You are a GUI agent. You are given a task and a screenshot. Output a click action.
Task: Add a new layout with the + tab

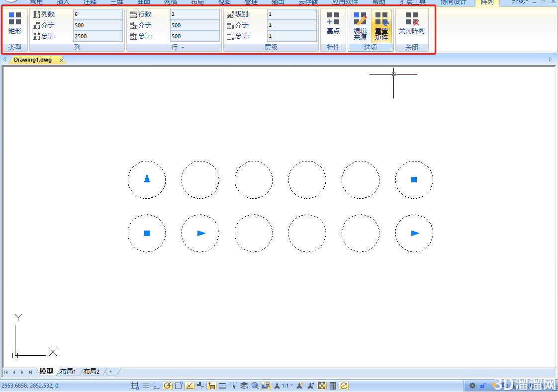(x=110, y=372)
